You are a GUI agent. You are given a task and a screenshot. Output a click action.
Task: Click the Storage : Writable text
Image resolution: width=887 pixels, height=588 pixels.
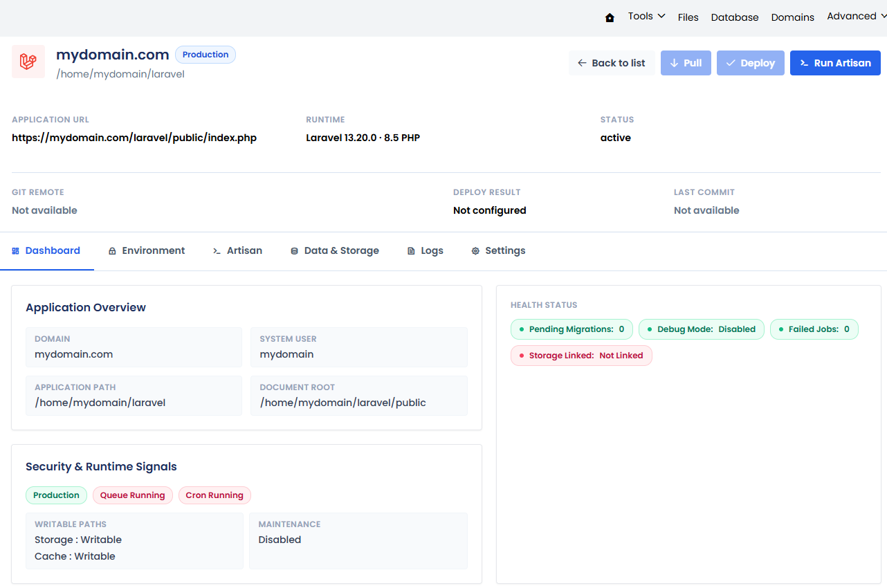coord(78,540)
